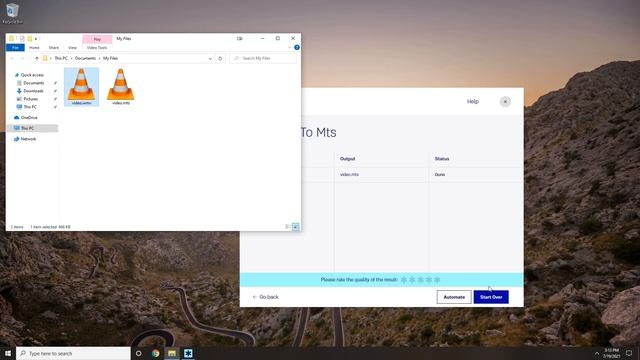Image resolution: width=640 pixels, height=360 pixels.
Task: Open pinned This PC under Quick access
Action: point(30,107)
